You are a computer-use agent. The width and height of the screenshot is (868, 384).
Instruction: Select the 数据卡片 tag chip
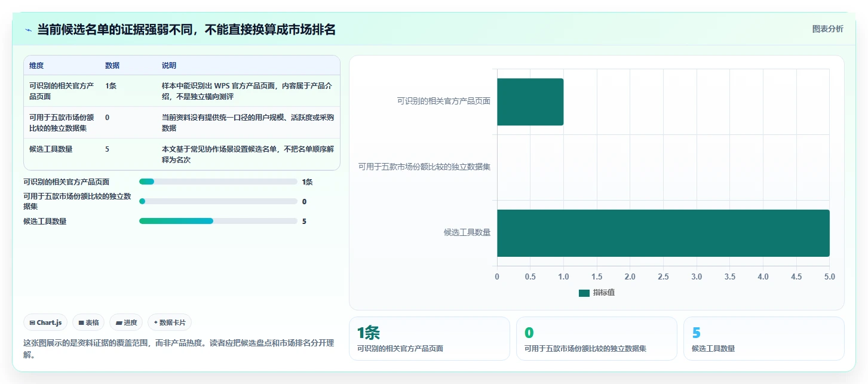pyautogui.click(x=170, y=322)
